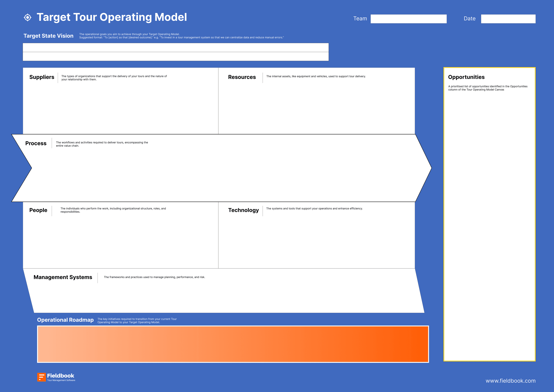554x392 pixels.
Task: Click the Process description about workflows
Action: click(102, 144)
